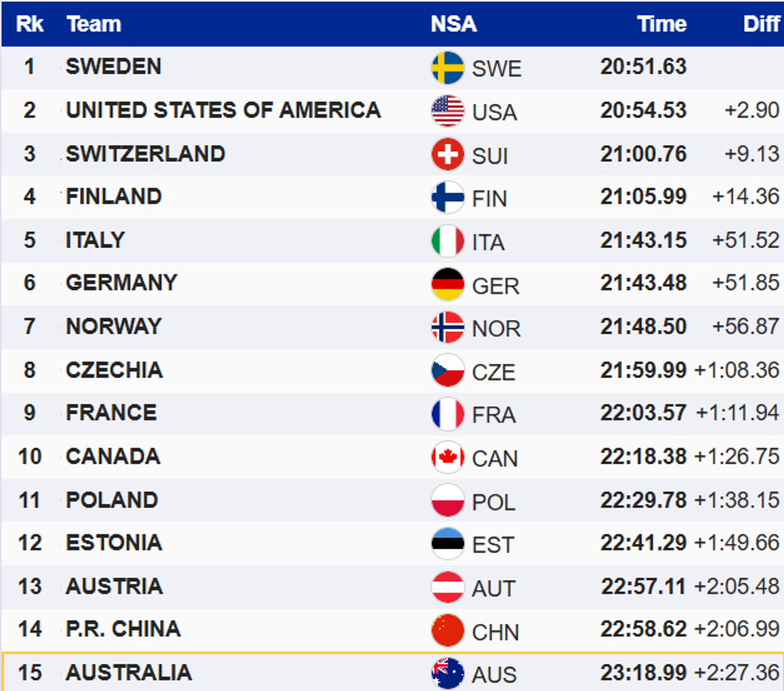The height and width of the screenshot is (691, 784).
Task: Sort by the Team column header
Action: click(94, 24)
